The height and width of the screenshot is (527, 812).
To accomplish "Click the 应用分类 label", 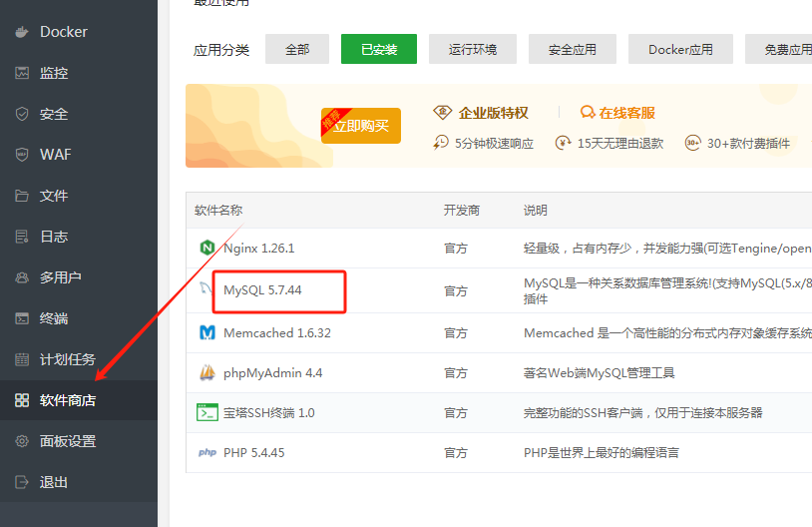I will coord(221,50).
